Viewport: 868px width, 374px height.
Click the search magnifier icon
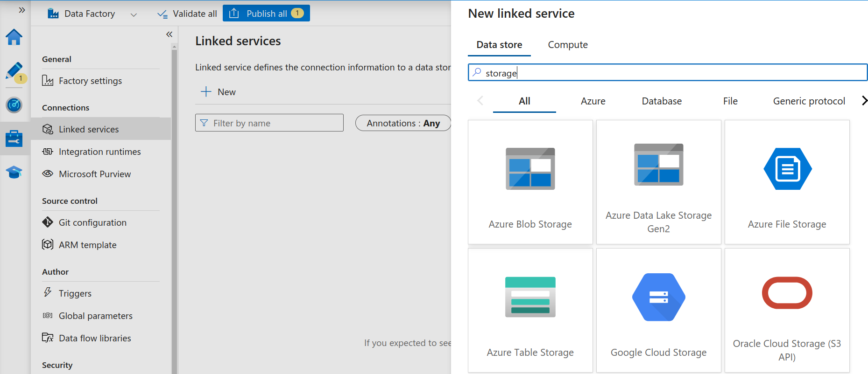[x=477, y=73]
